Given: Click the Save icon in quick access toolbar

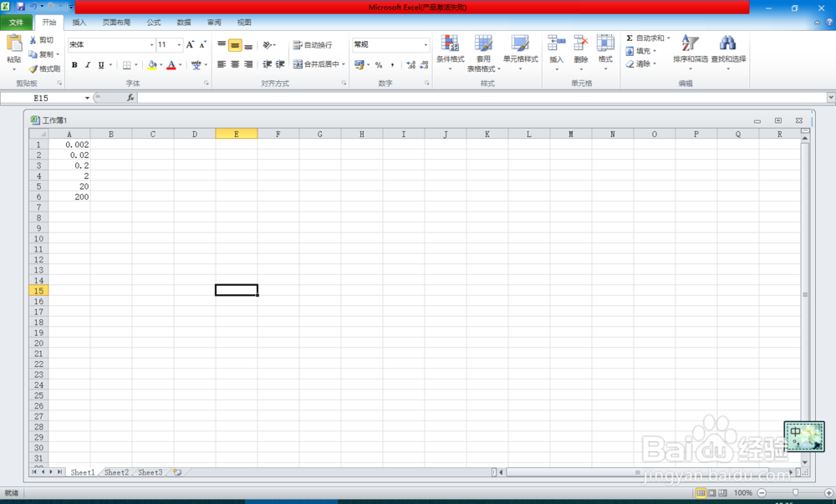Looking at the screenshot, I should pyautogui.click(x=21, y=7).
